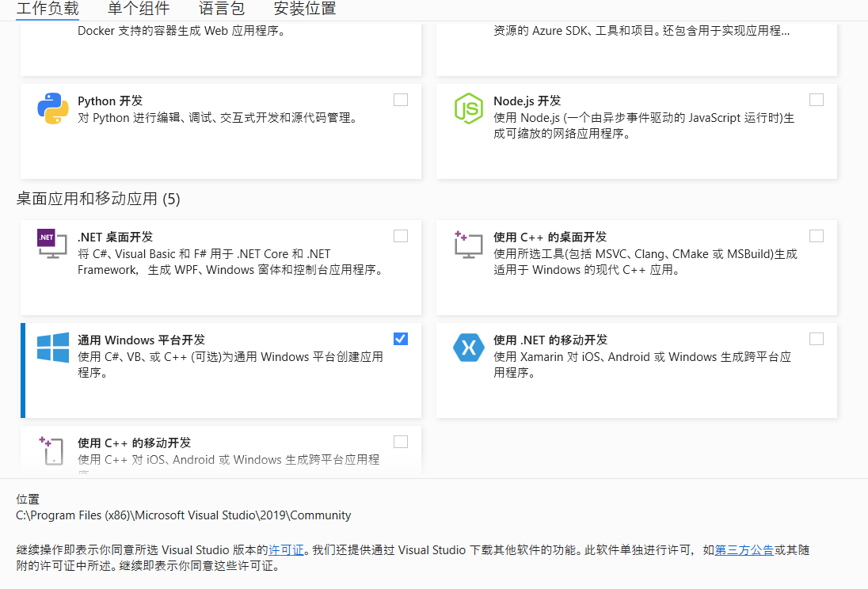Image resolution: width=868 pixels, height=589 pixels.
Task: Open the 第三方公告 link
Action: pyautogui.click(x=744, y=549)
